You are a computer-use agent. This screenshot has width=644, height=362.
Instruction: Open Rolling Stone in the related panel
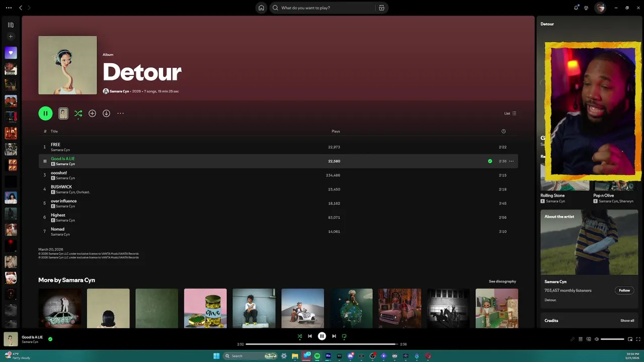(552, 195)
